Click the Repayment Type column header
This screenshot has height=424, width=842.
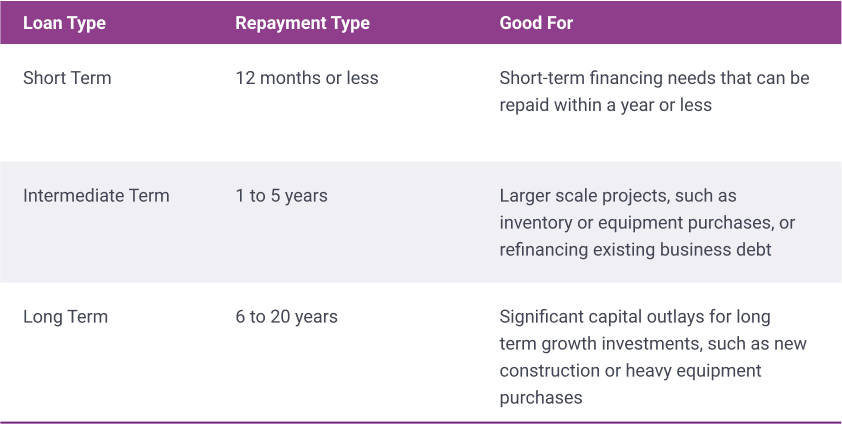(302, 23)
